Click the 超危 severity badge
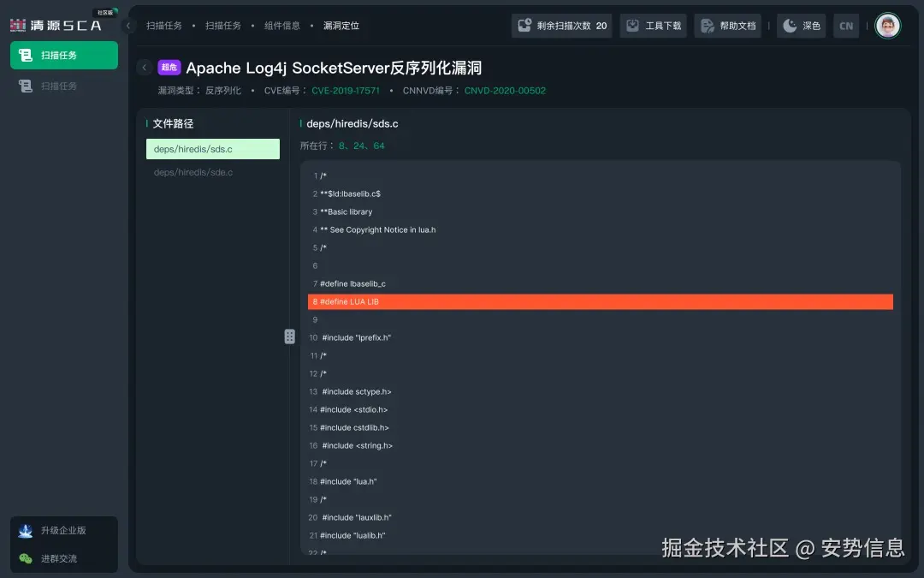 point(169,68)
